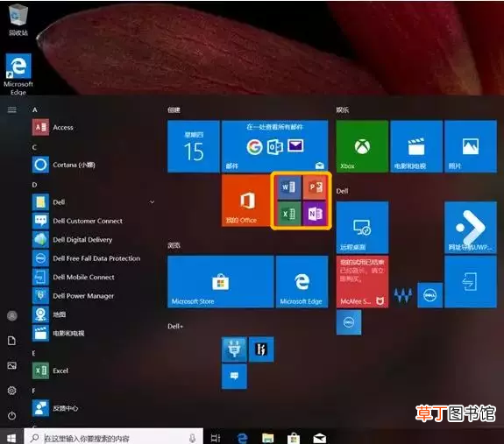
Task: Open the PowerPoint tile
Action: [x=315, y=187]
